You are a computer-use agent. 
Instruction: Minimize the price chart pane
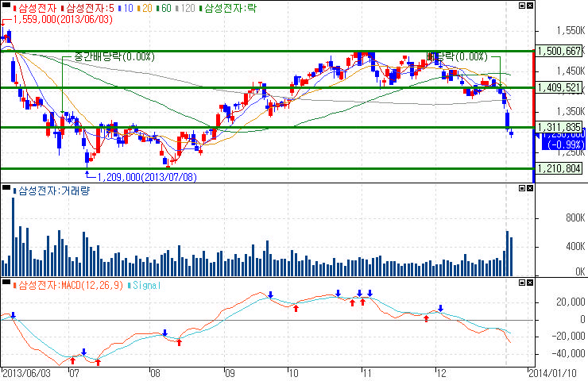[x=521, y=6]
